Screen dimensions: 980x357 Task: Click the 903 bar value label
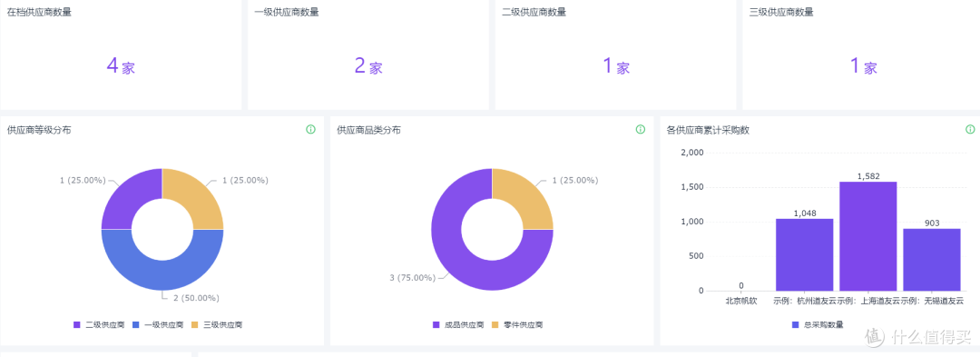click(x=931, y=223)
